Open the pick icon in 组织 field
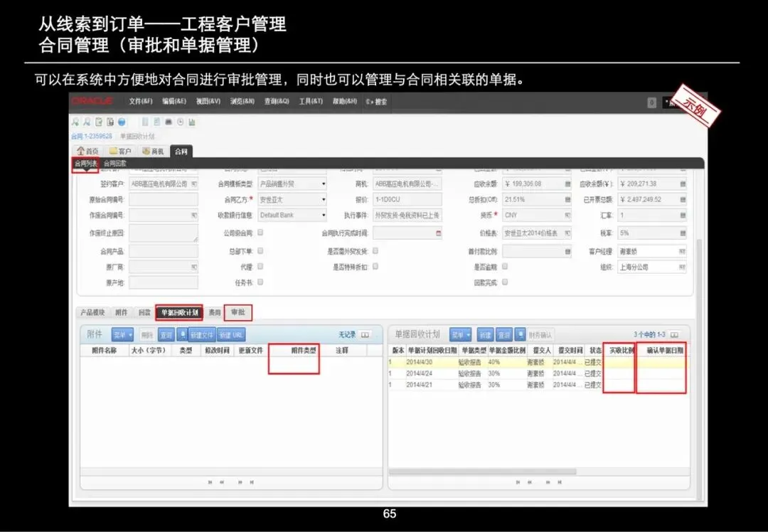Image resolution: width=768 pixels, height=532 pixels. click(x=682, y=267)
